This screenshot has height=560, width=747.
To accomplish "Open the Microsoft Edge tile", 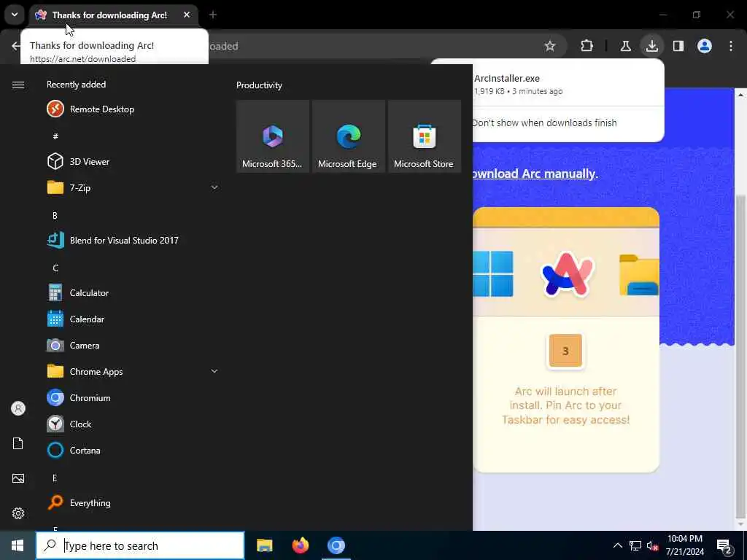I will [348, 136].
